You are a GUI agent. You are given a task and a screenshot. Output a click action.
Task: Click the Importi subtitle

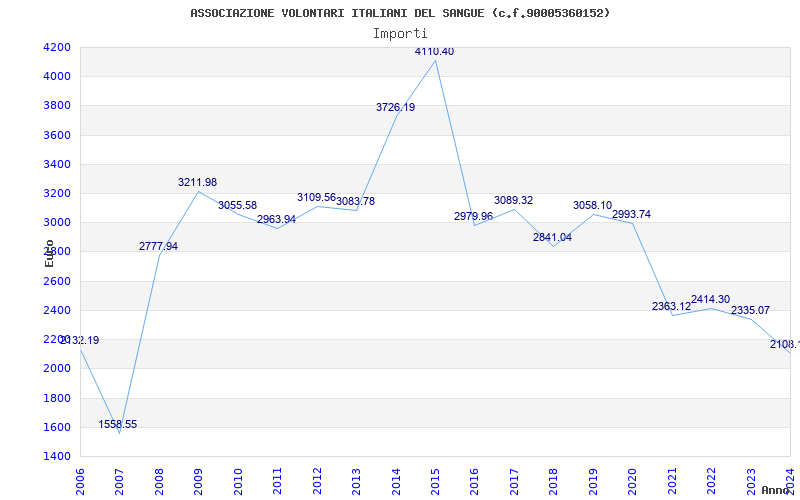[x=400, y=34]
